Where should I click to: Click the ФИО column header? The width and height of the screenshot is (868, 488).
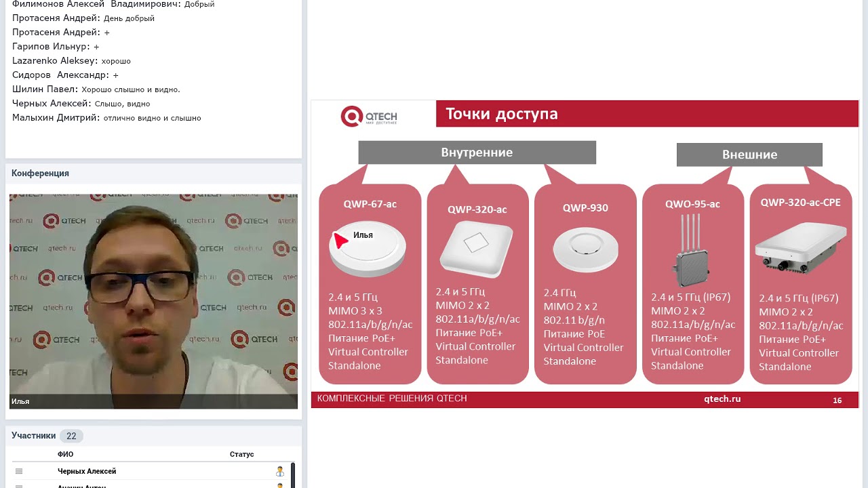tap(65, 454)
